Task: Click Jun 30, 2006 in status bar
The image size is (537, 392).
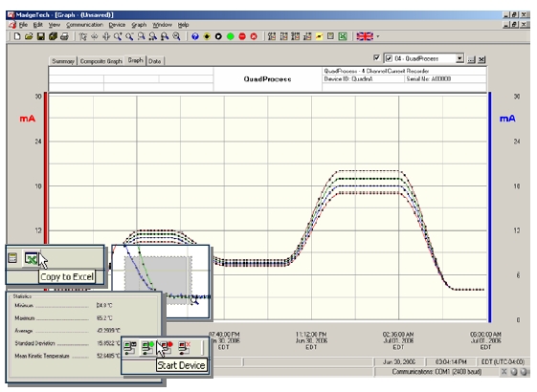Action: pos(399,362)
